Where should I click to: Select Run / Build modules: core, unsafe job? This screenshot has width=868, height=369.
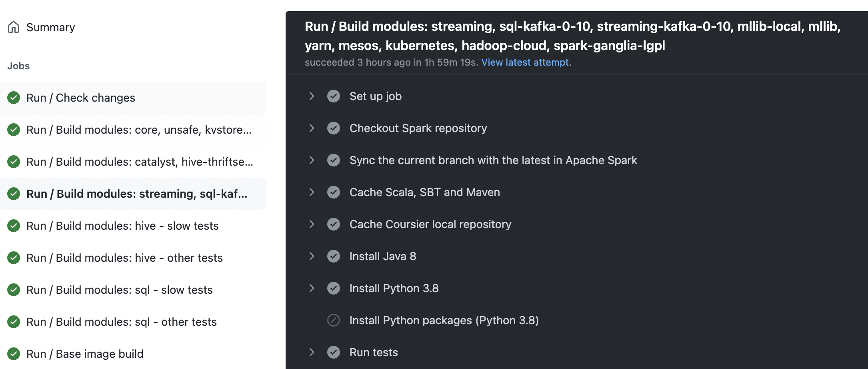pyautogui.click(x=138, y=130)
